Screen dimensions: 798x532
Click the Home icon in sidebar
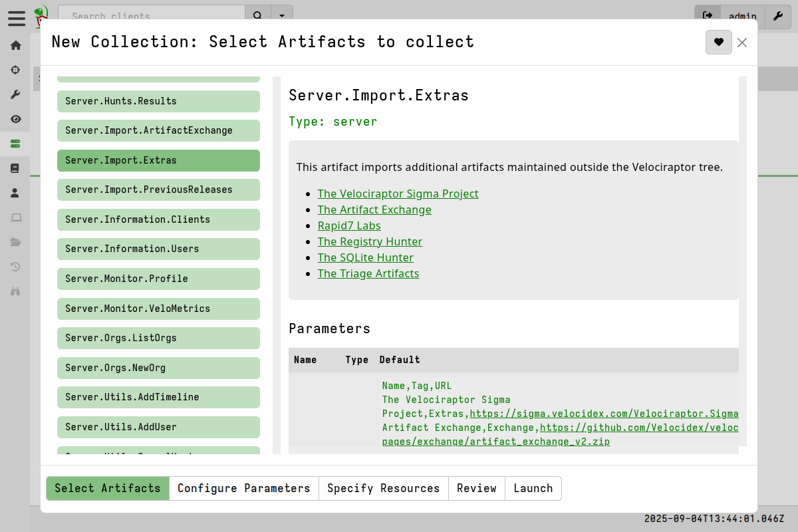tap(16, 45)
